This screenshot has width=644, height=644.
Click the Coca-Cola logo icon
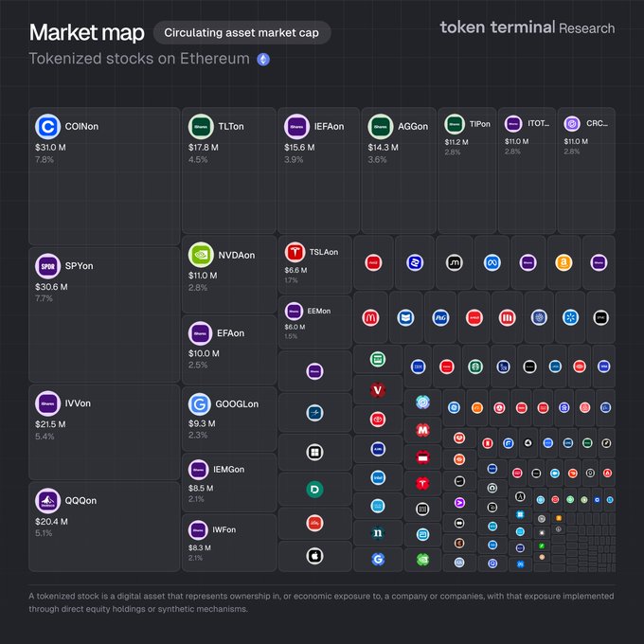pos(372,262)
